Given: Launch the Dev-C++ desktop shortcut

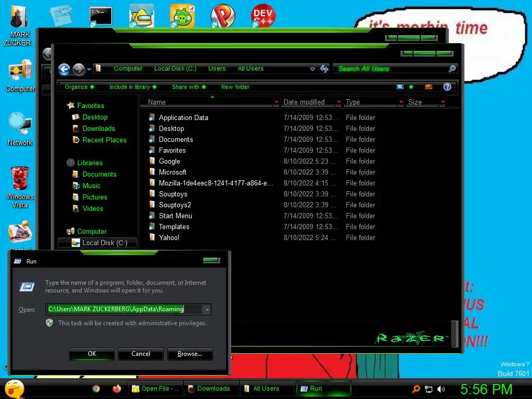Looking at the screenshot, I should [263, 16].
